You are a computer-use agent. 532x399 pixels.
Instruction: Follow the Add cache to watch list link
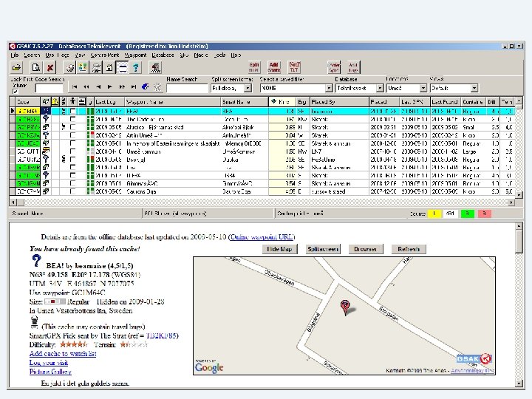click(x=63, y=354)
